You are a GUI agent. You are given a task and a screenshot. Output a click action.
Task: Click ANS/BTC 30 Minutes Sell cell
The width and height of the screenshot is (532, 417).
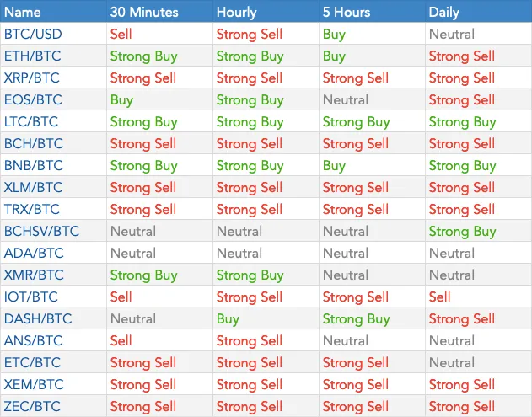tap(121, 340)
